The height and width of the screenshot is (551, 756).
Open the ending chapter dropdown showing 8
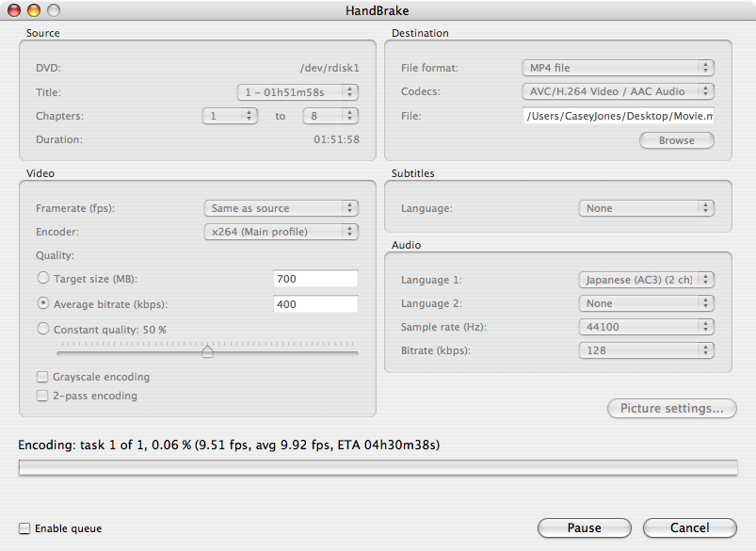coord(330,116)
